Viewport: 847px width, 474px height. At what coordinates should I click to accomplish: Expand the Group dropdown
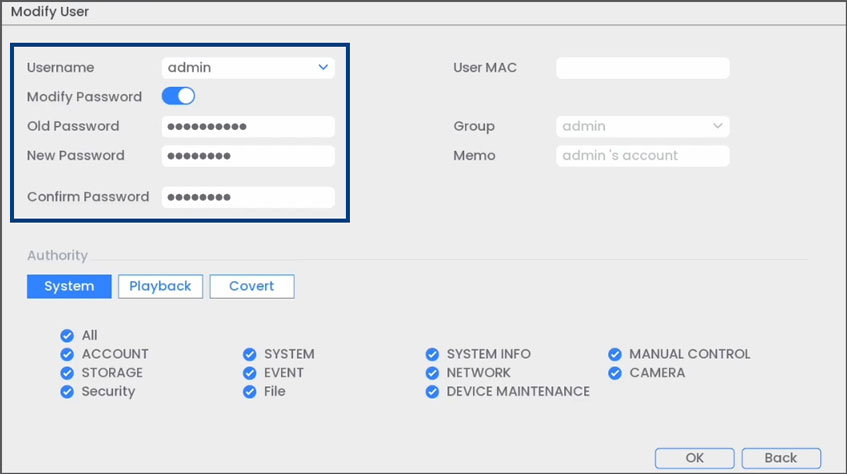tap(642, 127)
